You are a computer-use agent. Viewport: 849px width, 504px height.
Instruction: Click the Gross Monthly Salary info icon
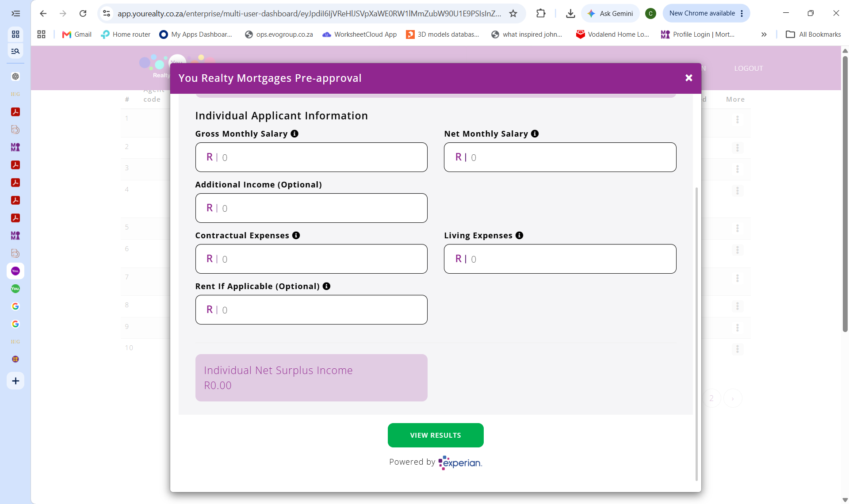tap(294, 134)
